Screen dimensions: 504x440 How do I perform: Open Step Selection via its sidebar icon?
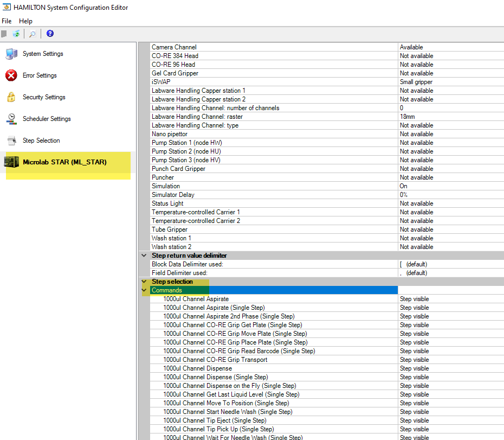click(11, 141)
